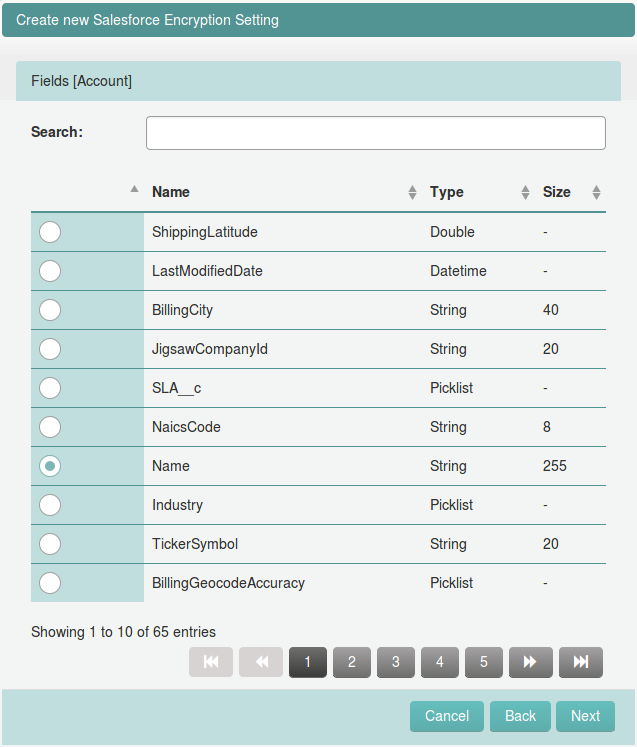Go to the previous page icon
Screen dimensions: 637x747
click(x=261, y=662)
